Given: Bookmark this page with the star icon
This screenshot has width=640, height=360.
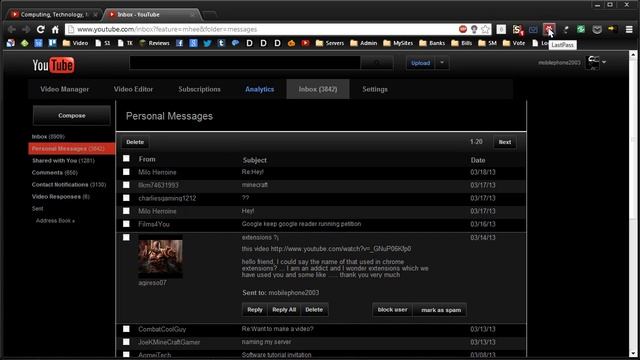Looking at the screenshot, I should (485, 29).
